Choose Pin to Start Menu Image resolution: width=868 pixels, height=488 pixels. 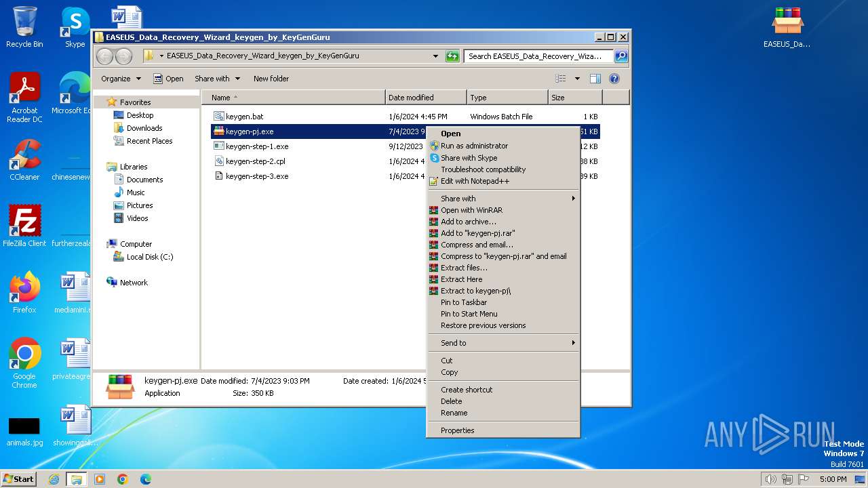(x=503, y=314)
